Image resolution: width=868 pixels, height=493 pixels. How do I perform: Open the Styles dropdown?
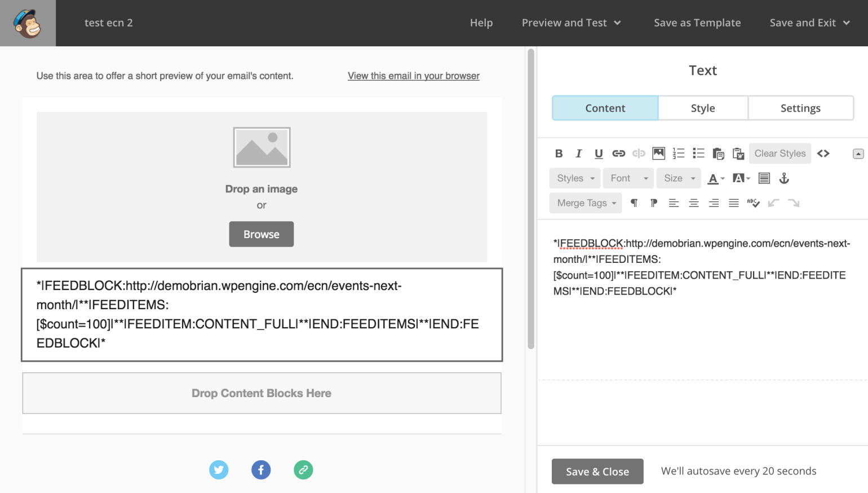coord(575,178)
